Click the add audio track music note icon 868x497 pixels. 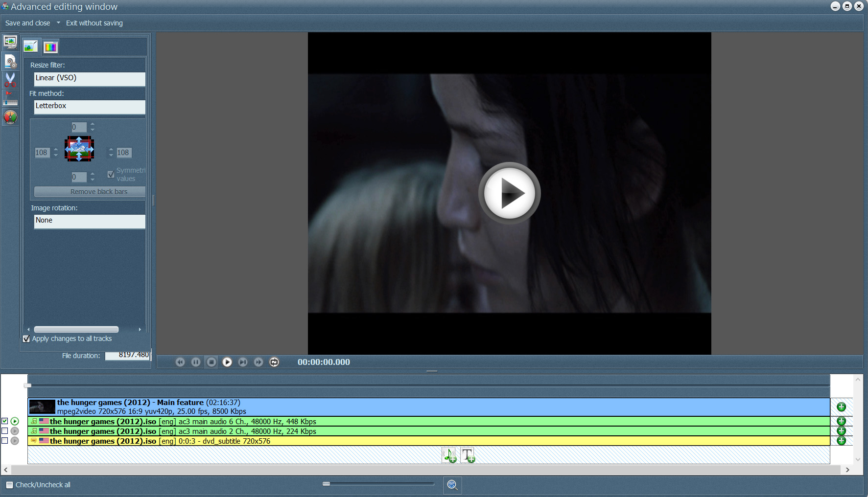(x=449, y=455)
